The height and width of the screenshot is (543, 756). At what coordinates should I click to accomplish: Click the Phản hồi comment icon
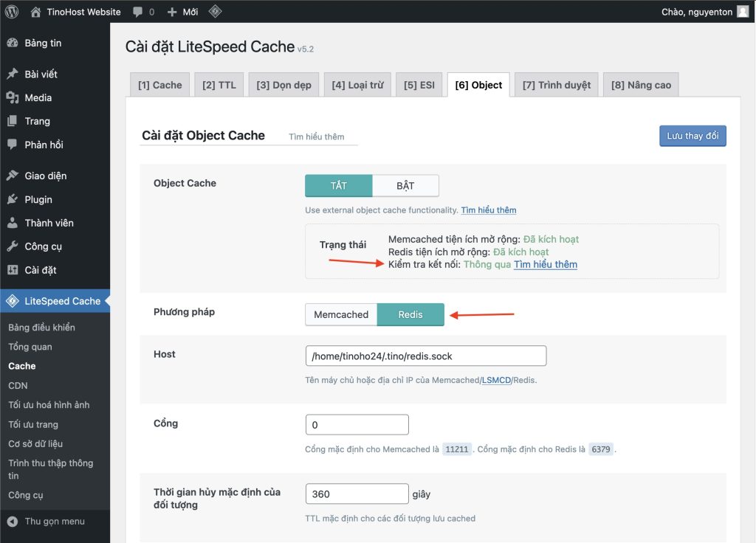[13, 145]
